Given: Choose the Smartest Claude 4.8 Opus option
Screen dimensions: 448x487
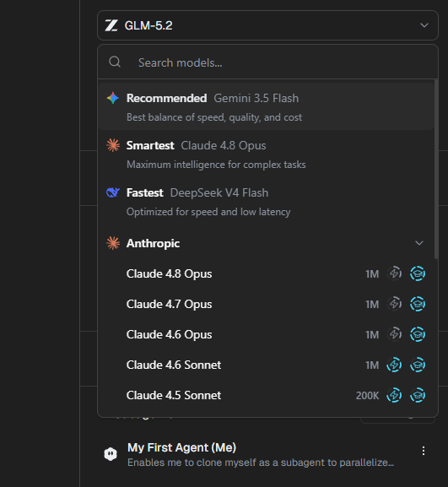Looking at the screenshot, I should pyautogui.click(x=266, y=154).
